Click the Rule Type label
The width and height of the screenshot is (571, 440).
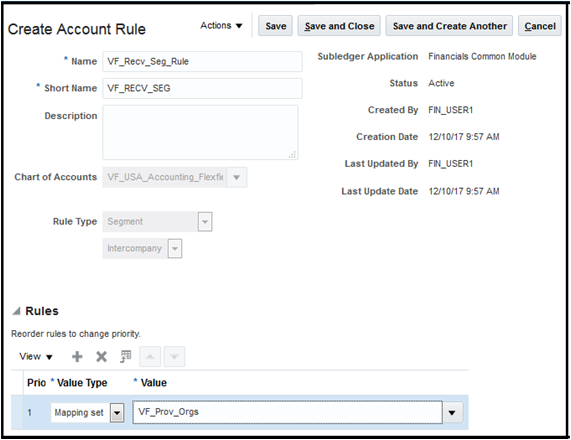point(75,222)
